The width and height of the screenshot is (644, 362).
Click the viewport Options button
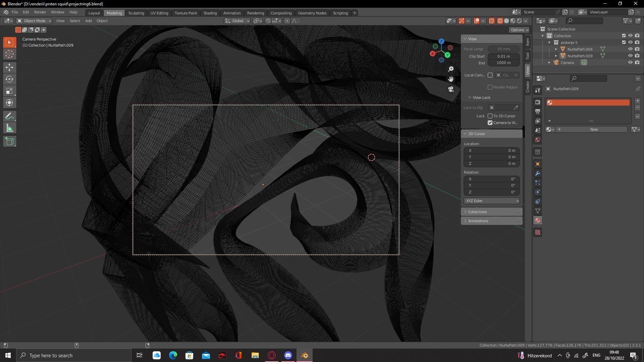pyautogui.click(x=519, y=30)
